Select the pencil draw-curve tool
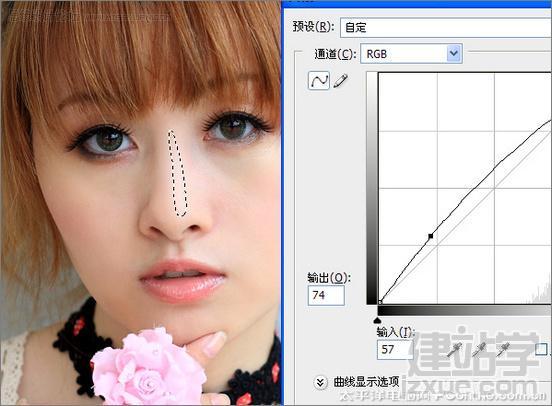The image size is (552, 406). (340, 81)
